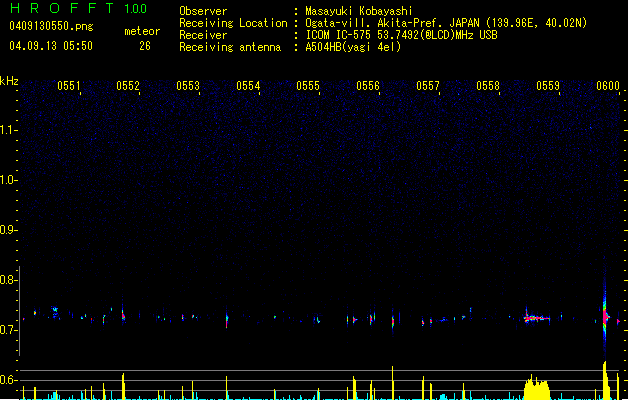Viewport: 629px width, 400px height.
Task: Click the Receiver label
Action: coord(203,35)
